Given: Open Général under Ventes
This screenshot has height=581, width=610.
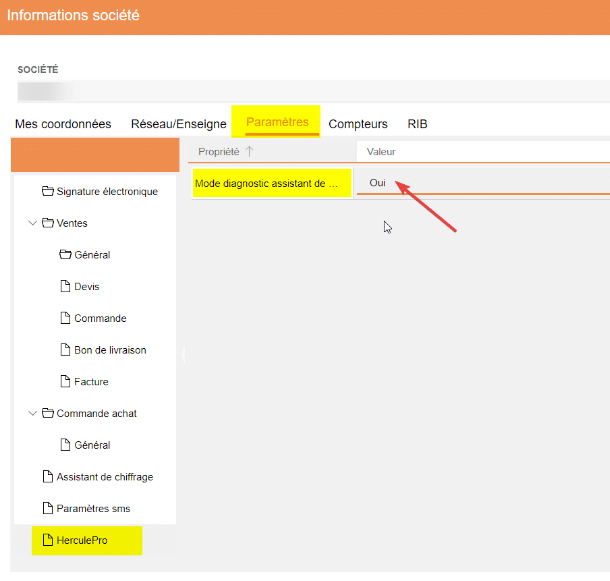Looking at the screenshot, I should coord(92,255).
